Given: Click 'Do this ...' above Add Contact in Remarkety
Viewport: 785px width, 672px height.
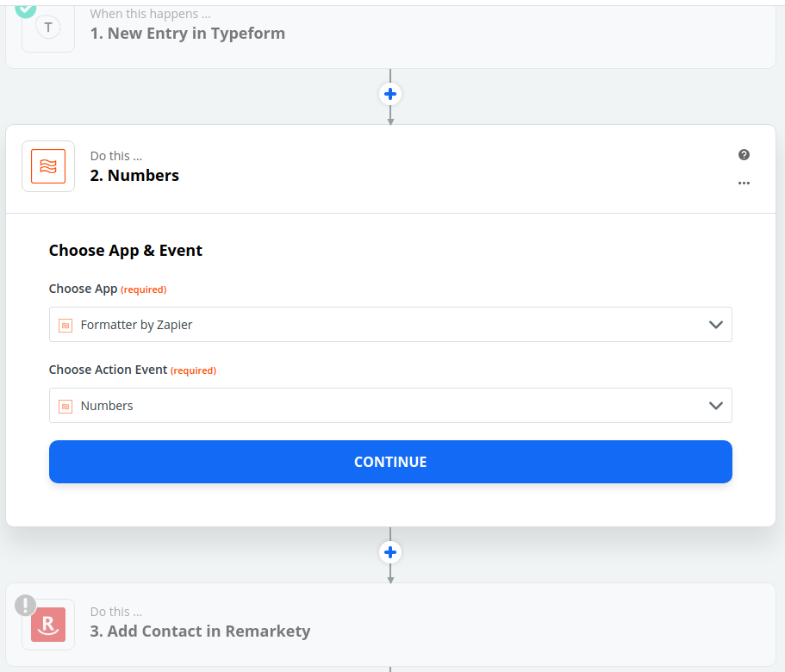Looking at the screenshot, I should (x=116, y=612).
